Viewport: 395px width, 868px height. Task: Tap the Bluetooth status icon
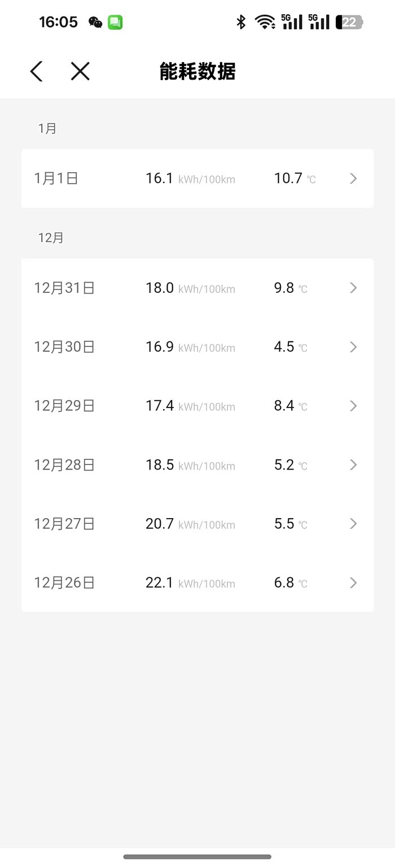click(241, 23)
